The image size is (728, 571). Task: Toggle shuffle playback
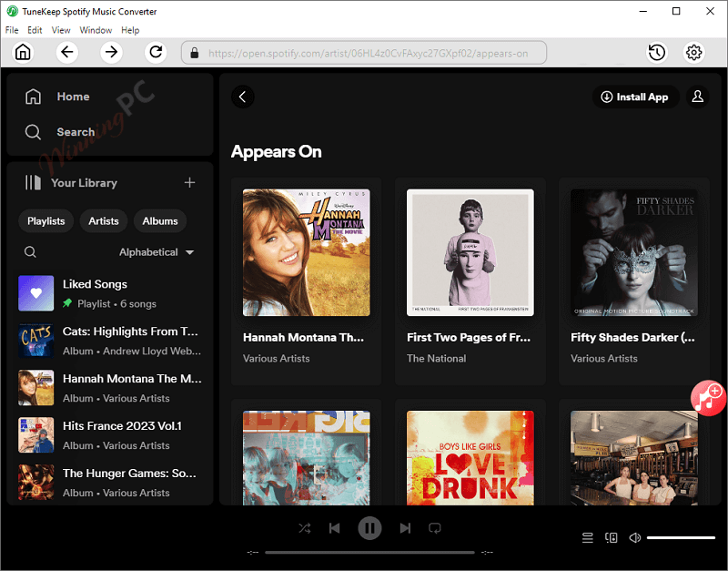[x=305, y=528]
